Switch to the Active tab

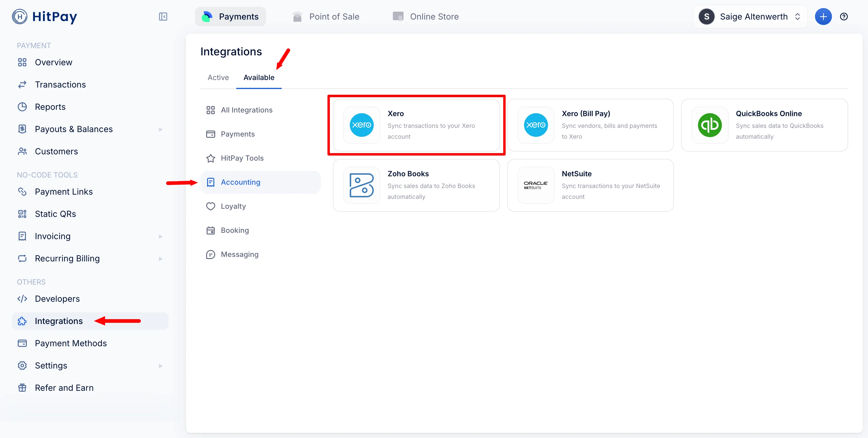[218, 77]
